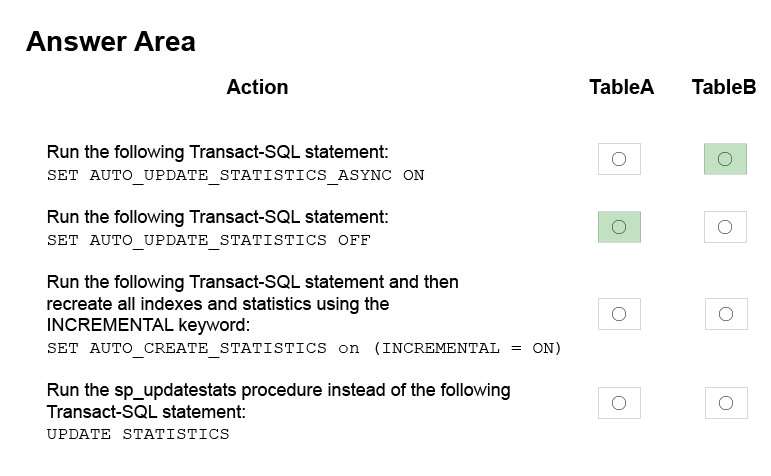Choose TableB for AUTO_CREATE_STATISTICS INCREMENTAL action
This screenshot has width=771, height=476.
pyautogui.click(x=726, y=314)
